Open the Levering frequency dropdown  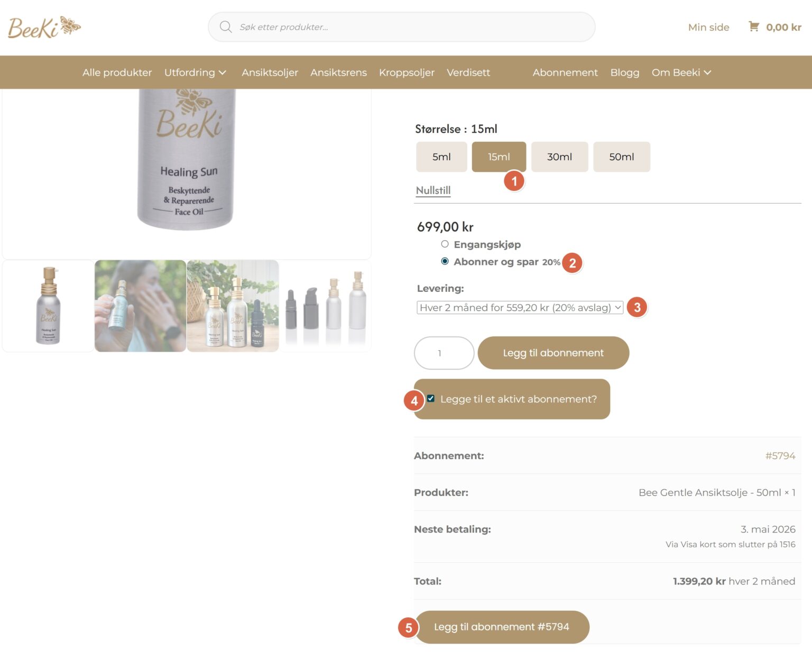pos(520,307)
